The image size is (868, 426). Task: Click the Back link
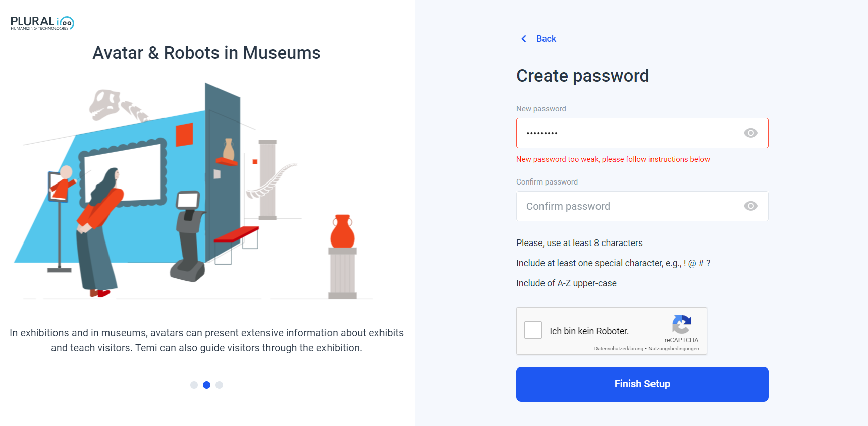(x=546, y=39)
